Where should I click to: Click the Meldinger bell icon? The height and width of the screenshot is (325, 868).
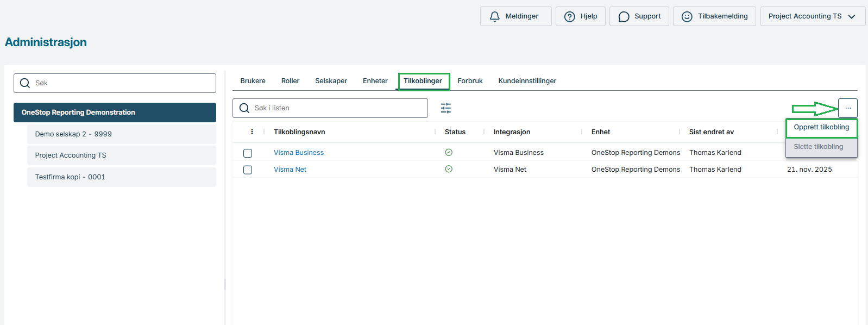tap(494, 17)
